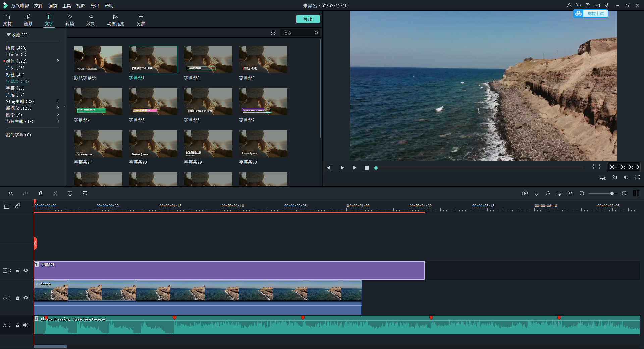Play the preview video

click(354, 168)
